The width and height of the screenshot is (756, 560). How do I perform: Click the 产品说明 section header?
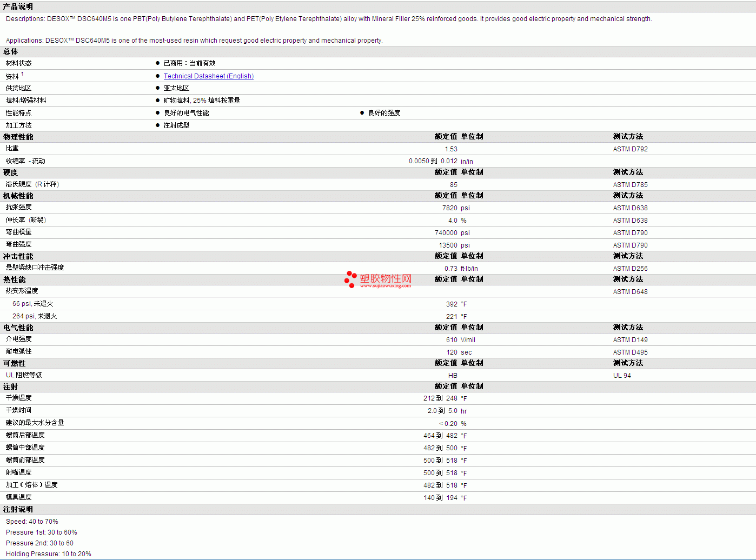pyautogui.click(x=18, y=6)
